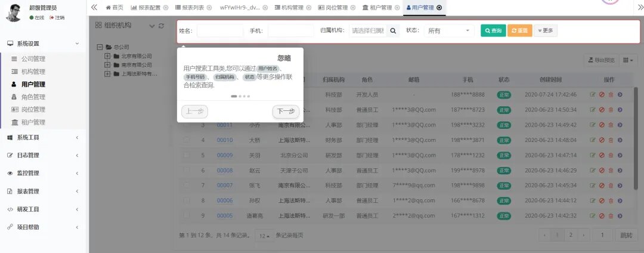
Task: Collapse the sidebar with the double-chevron icon
Action: [x=94, y=7]
